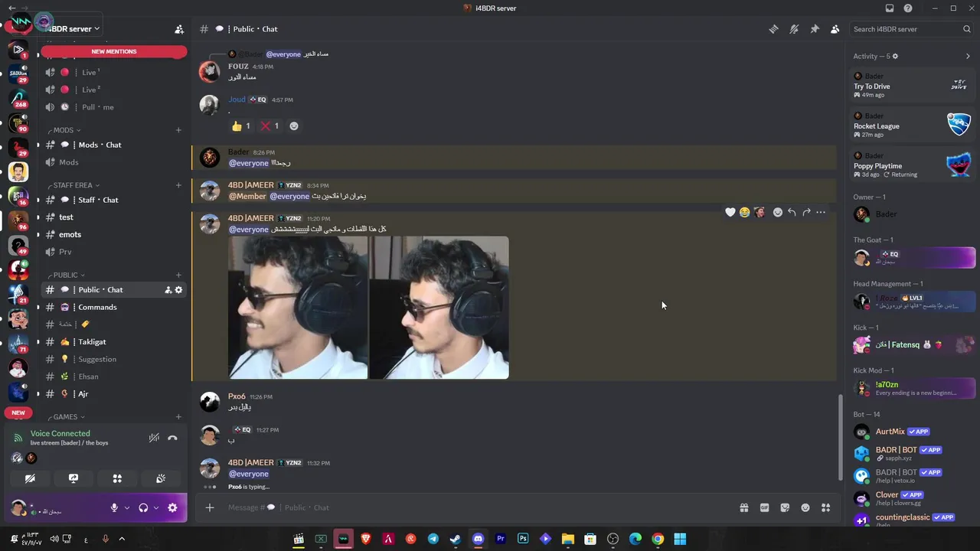Open GIF picker
980x551 pixels.
[x=764, y=507]
